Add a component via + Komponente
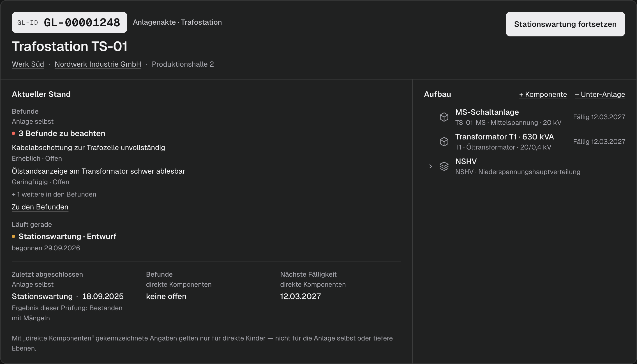 click(543, 94)
